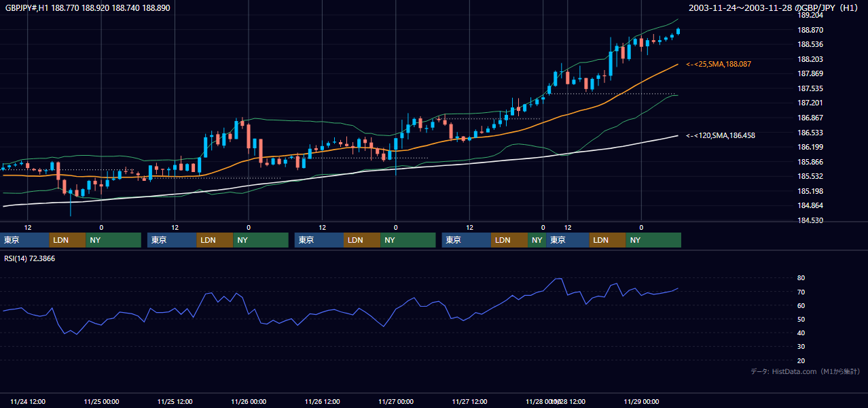868x408 pixels.
Task: Click price axis value 188.870
Action: click(x=810, y=30)
